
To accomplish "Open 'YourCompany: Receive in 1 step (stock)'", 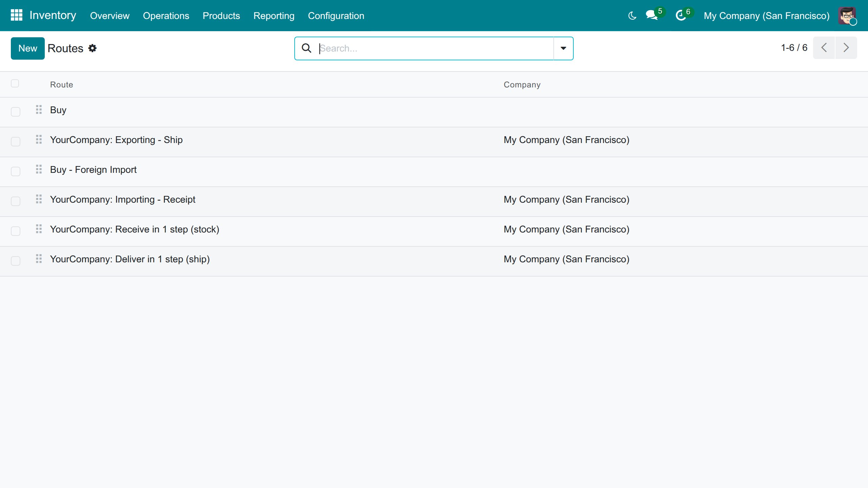I will point(135,229).
